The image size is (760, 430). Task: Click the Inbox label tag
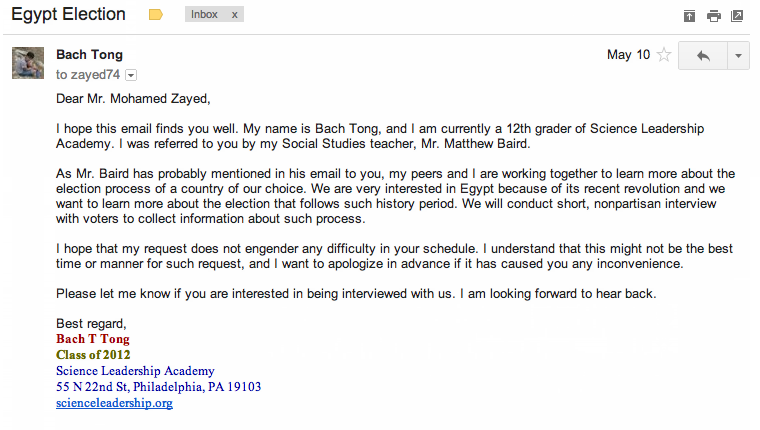[x=204, y=15]
